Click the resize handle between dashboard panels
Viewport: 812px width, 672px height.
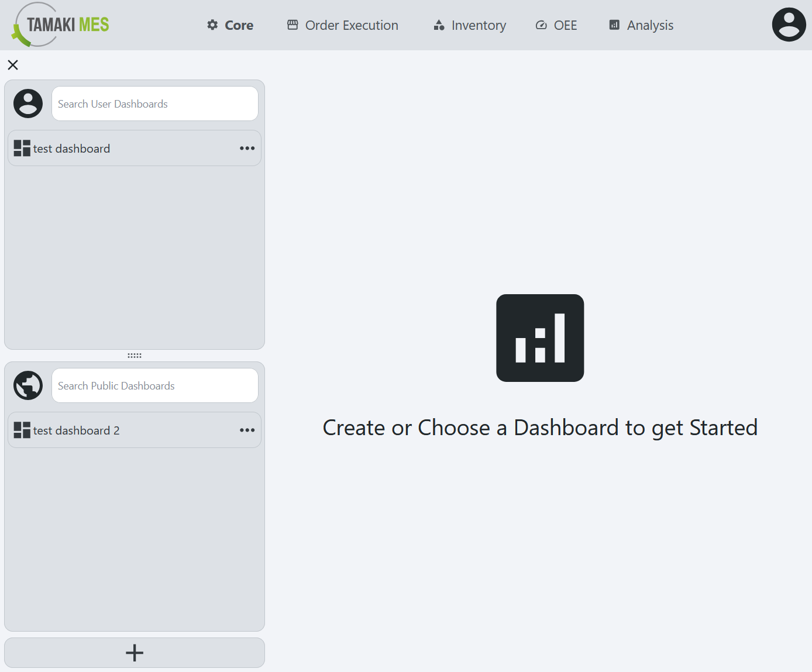[x=134, y=355]
